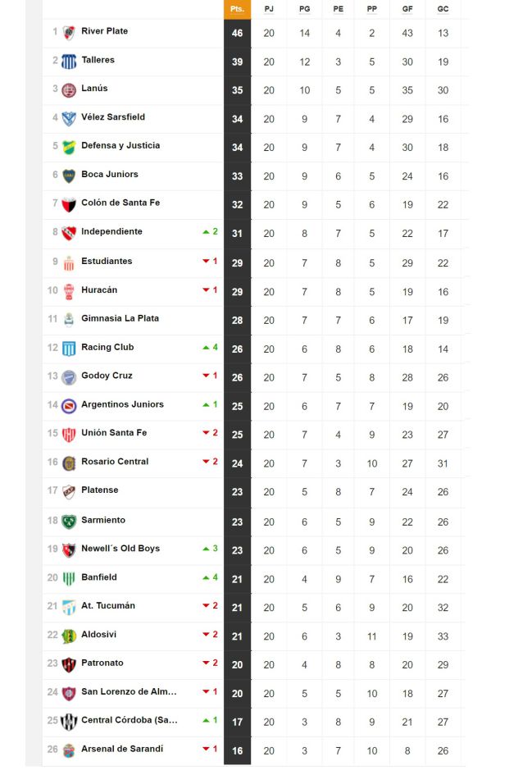Open the Lanús team link
Image resolution: width=532 pixels, height=775 pixels.
coord(94,88)
